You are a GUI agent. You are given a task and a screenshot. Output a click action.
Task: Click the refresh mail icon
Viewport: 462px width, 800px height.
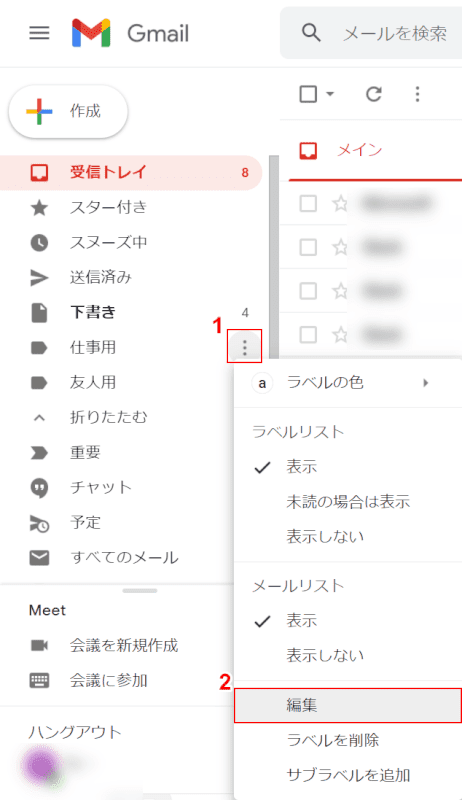374,94
